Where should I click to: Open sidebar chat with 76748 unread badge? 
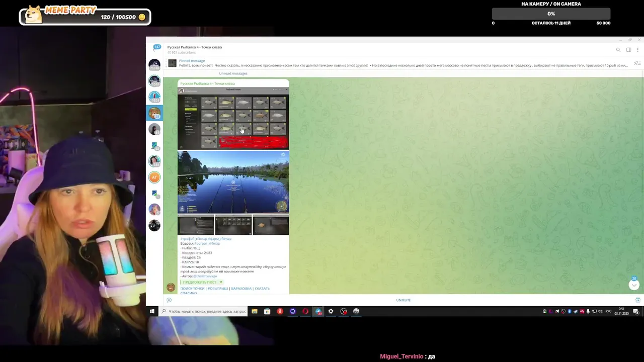click(x=154, y=64)
